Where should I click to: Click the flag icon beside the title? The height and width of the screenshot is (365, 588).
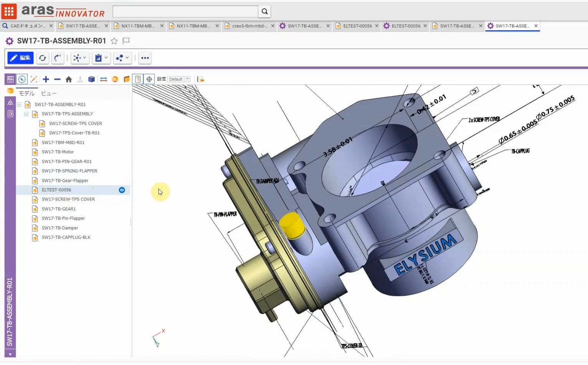coord(126,41)
